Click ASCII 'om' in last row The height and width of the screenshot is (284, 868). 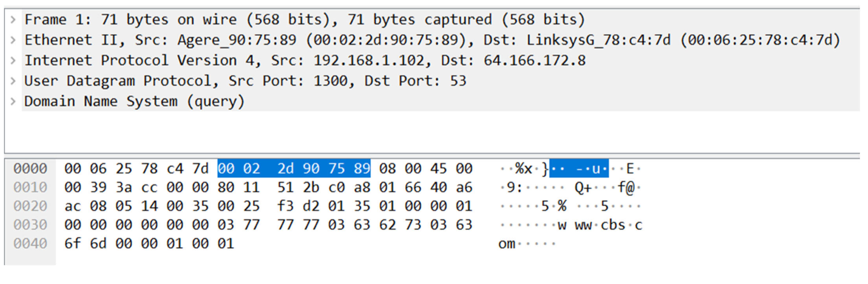507,244
